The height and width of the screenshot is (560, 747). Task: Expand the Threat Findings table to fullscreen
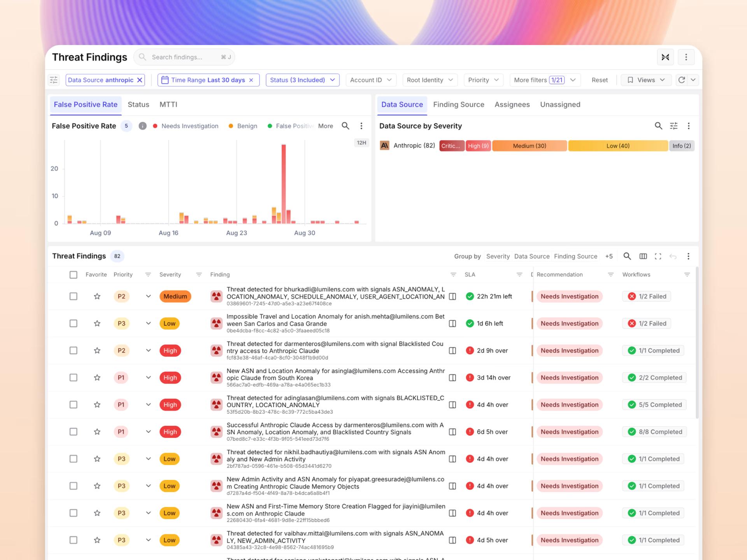point(658,256)
